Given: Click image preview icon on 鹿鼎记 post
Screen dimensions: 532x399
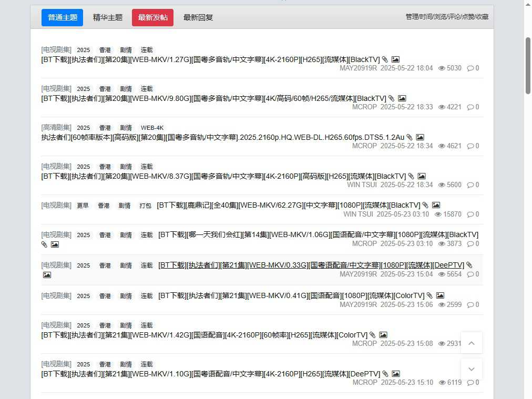Looking at the screenshot, I should [x=435, y=205].
